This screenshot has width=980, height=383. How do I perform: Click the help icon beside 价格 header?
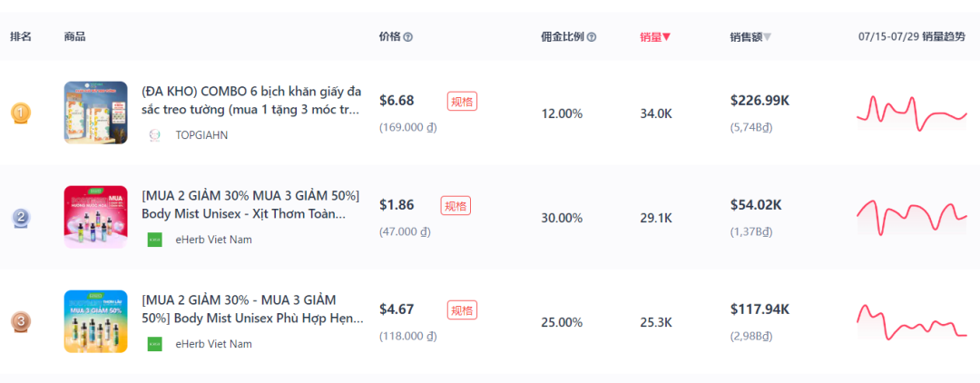coord(407,37)
